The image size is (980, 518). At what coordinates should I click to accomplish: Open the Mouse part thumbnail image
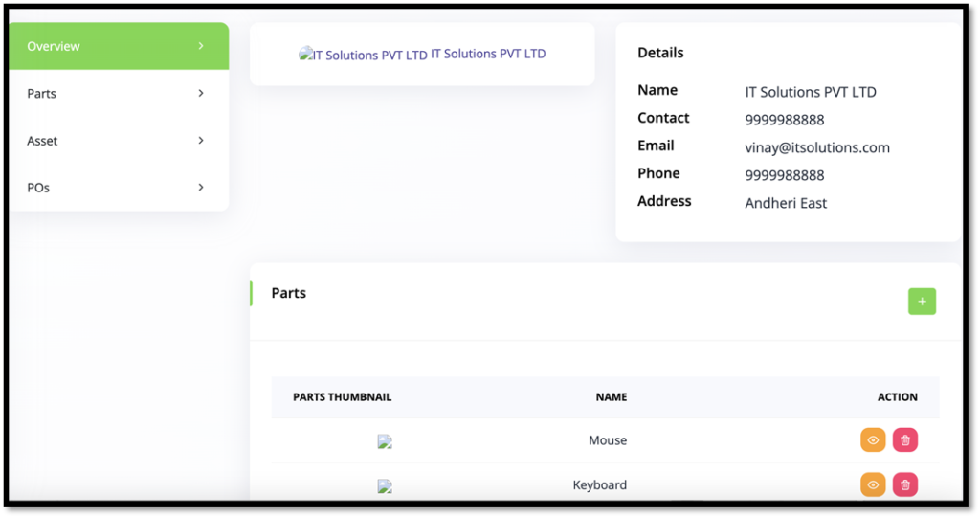(x=385, y=441)
